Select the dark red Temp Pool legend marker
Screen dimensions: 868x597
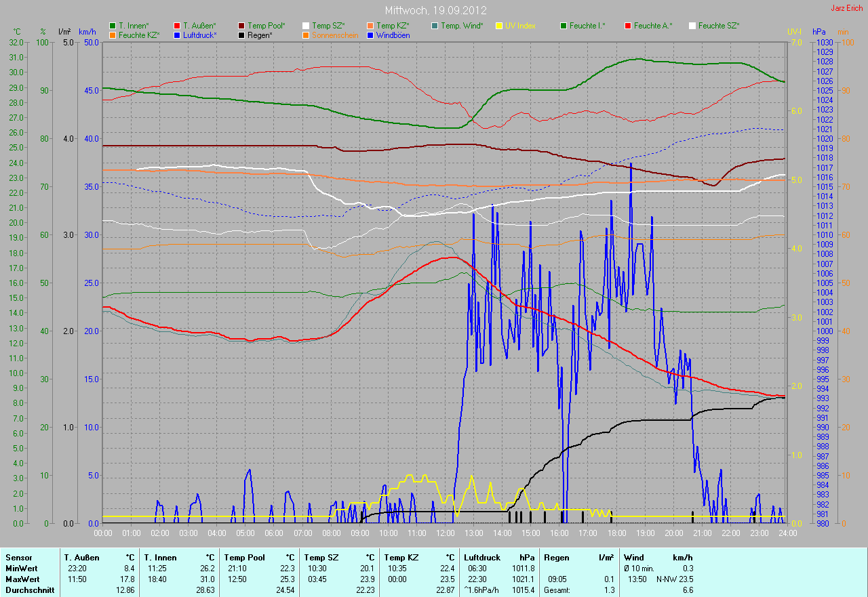(x=241, y=25)
